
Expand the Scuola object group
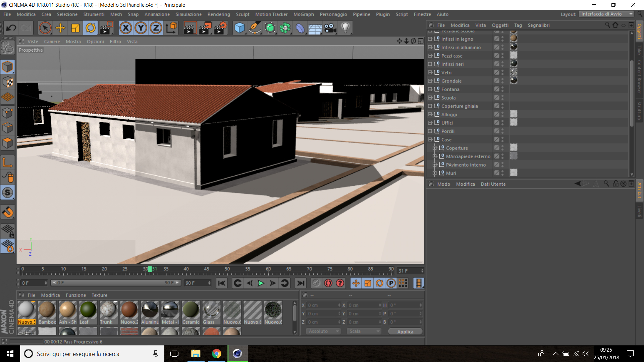point(430,98)
